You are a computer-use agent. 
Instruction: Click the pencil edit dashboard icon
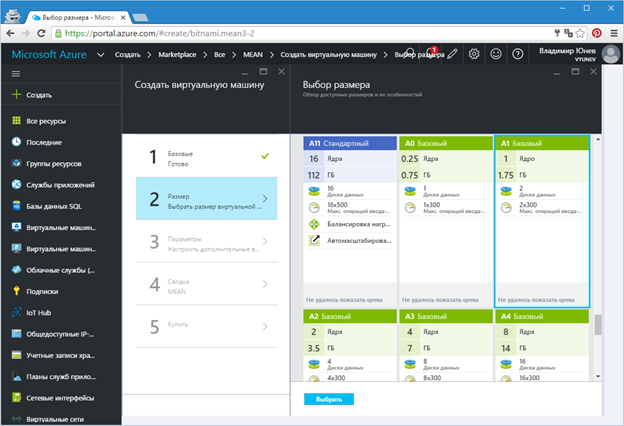click(x=452, y=54)
